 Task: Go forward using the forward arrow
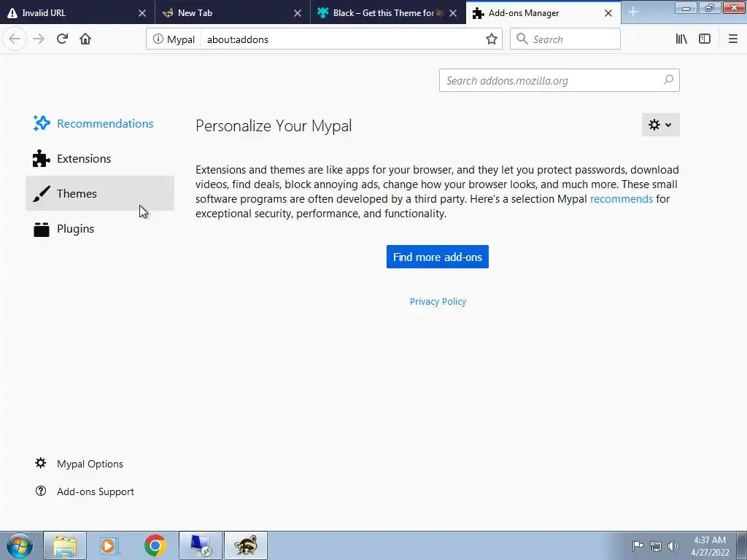click(39, 39)
